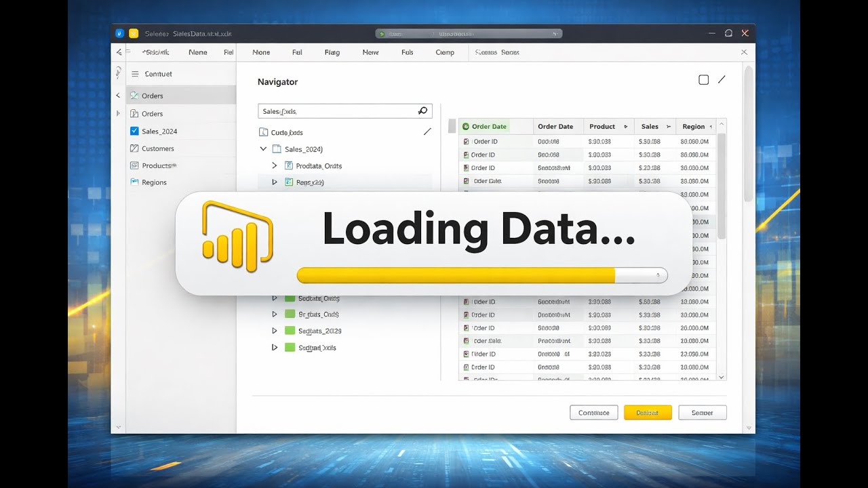Close the panel with the menu-row X
Viewport: 868px width, 488px height.
point(744,52)
